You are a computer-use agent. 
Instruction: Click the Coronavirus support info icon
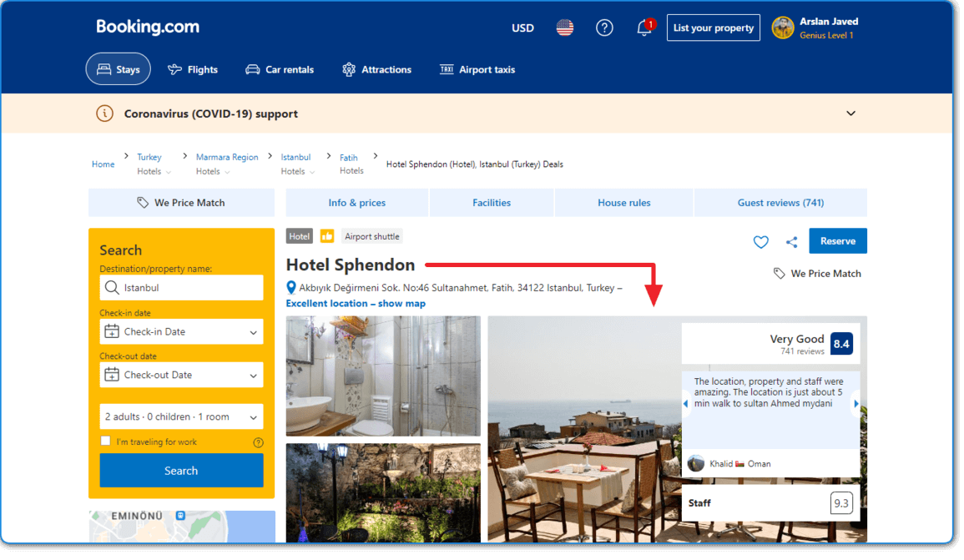click(104, 114)
